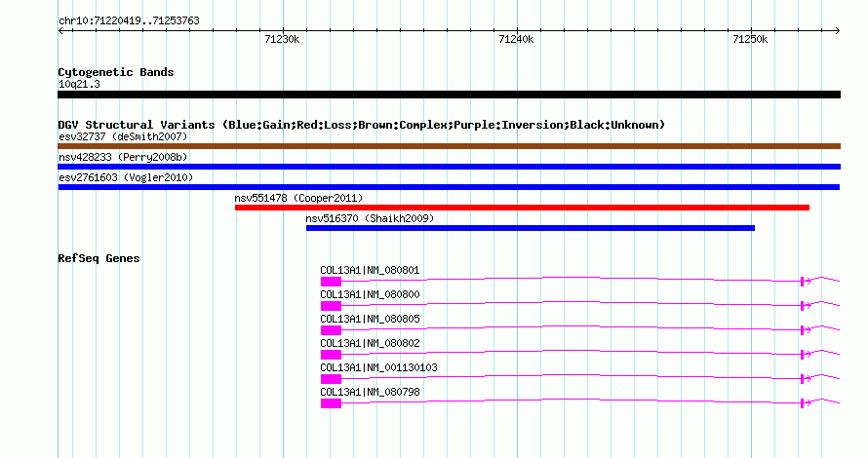Open COL13A1|NM_001130103 transcript label
This screenshot has height=458, width=868.
coord(378,367)
